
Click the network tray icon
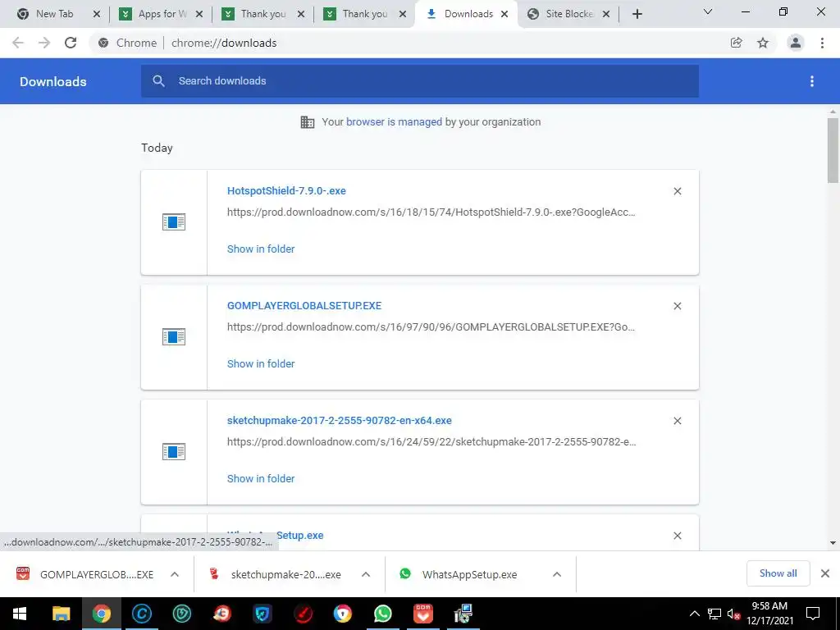[714, 614]
